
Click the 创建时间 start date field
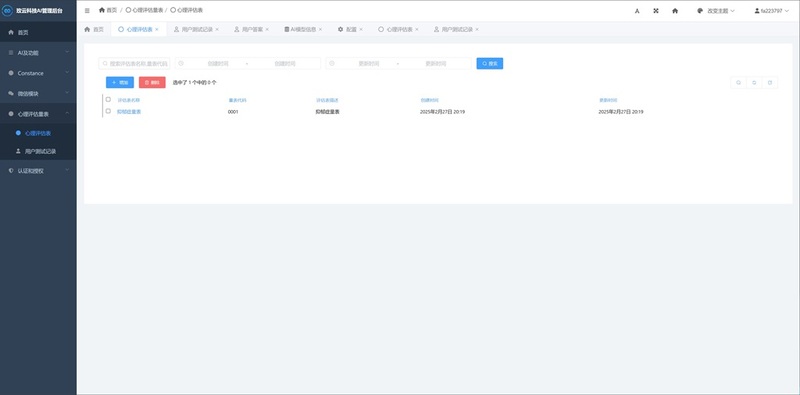[218, 63]
